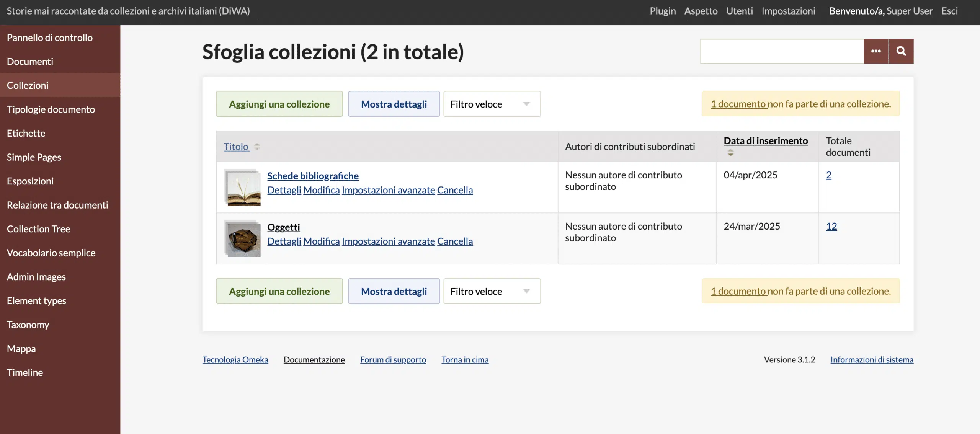The image size is (980, 434).
Task: Sort table by Titolo header
Action: pyautogui.click(x=236, y=147)
